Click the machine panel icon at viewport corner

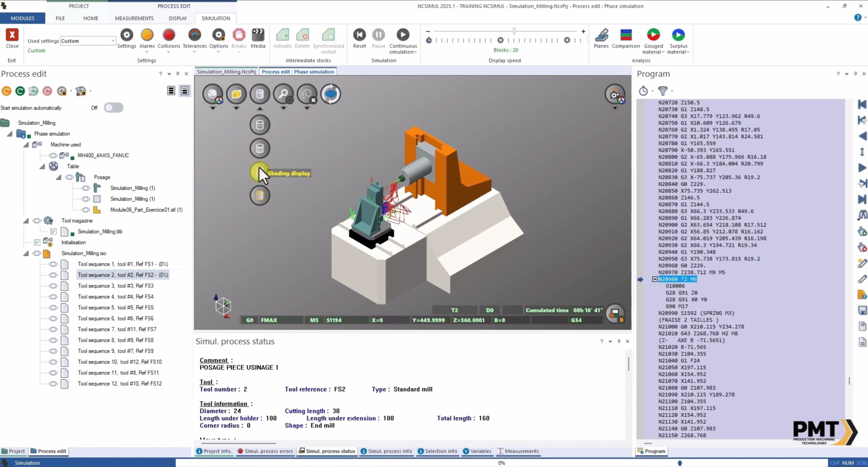tap(615, 314)
